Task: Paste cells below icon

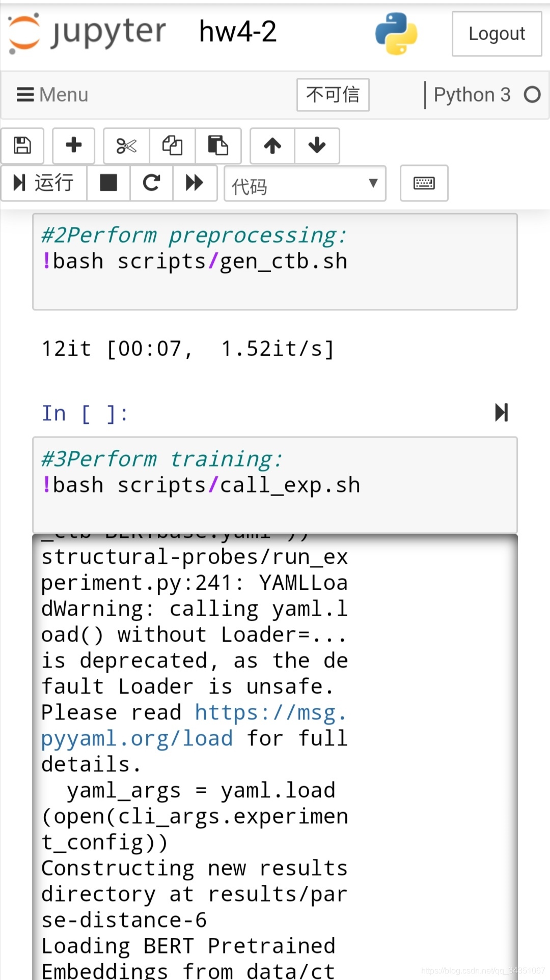Action: click(x=218, y=146)
